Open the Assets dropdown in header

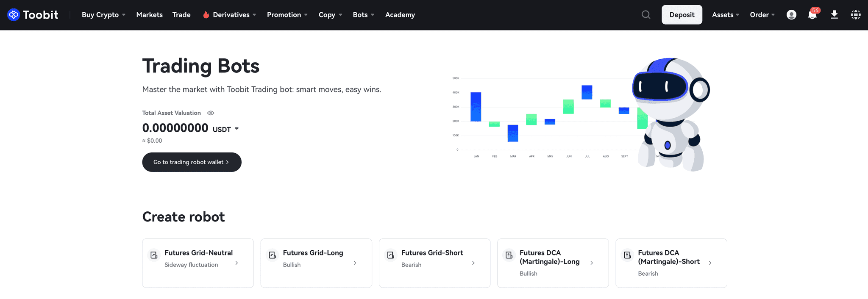[725, 15]
